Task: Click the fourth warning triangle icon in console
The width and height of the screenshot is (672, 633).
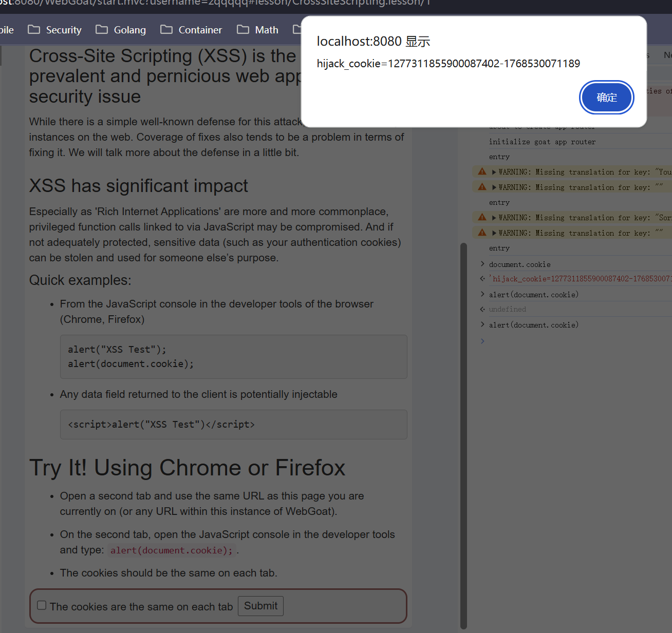Action: click(x=482, y=233)
